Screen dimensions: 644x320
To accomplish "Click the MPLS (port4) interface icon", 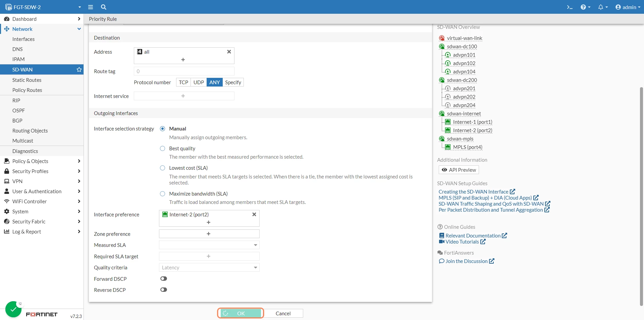I will click(448, 147).
